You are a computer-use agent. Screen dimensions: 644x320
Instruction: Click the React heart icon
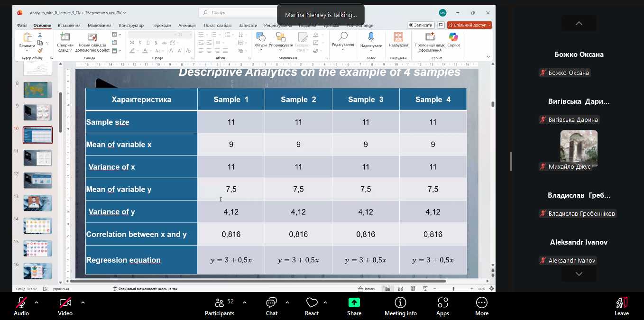[312, 306]
